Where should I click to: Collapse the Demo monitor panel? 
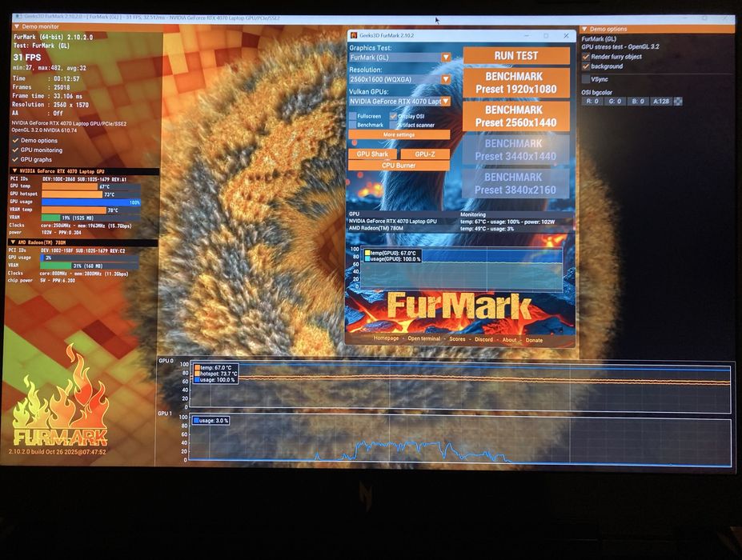coord(17,26)
